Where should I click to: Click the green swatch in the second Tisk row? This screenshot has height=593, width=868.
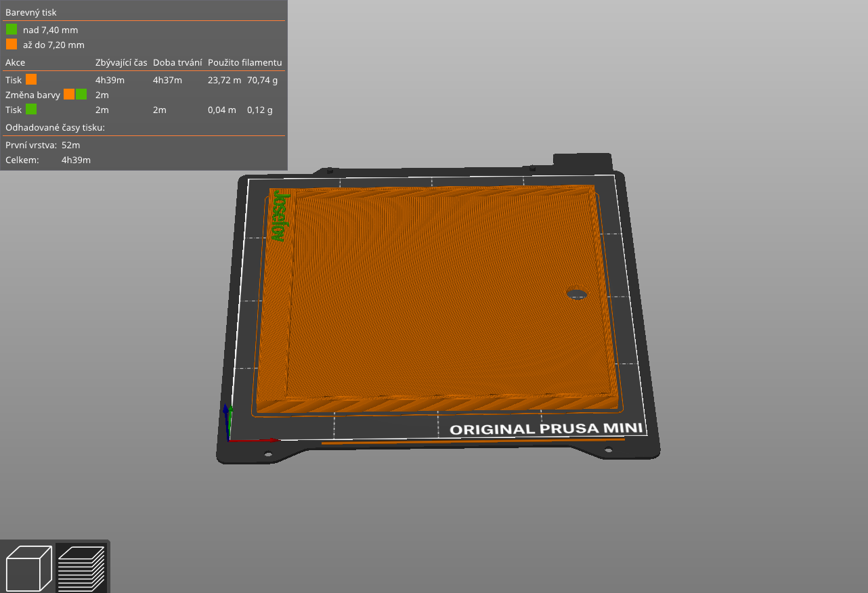tap(31, 109)
